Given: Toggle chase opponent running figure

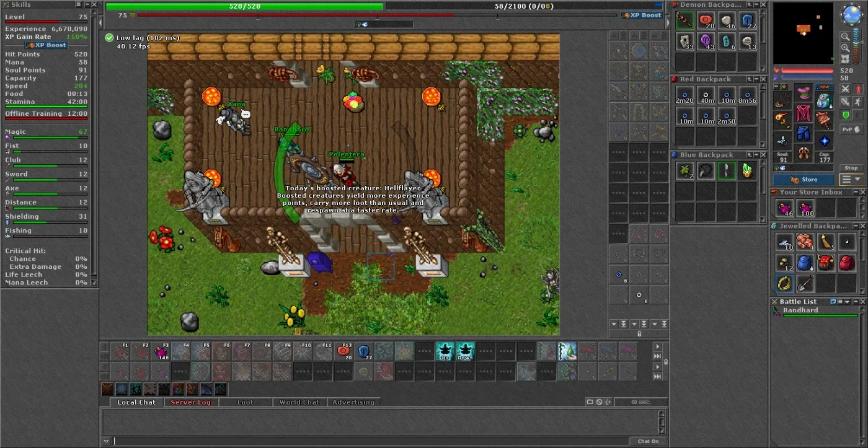Looking at the screenshot, I should 858,102.
